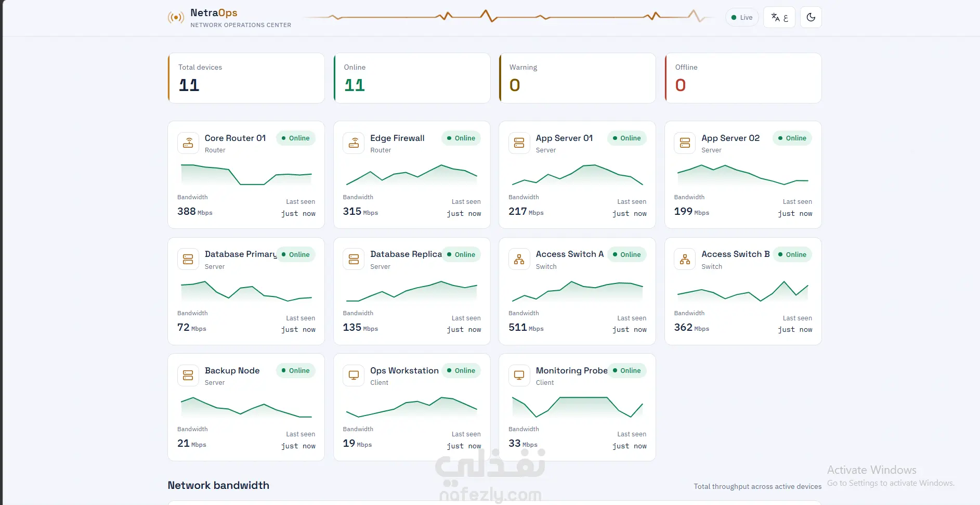
Task: Click the header heartbeat pulse line
Action: pyautogui.click(x=508, y=16)
